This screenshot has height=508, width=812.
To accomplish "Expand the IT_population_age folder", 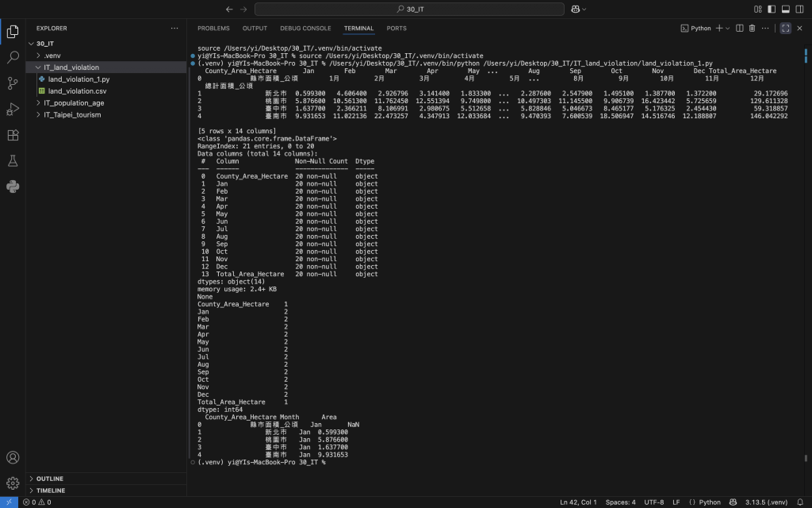I will tap(106, 103).
